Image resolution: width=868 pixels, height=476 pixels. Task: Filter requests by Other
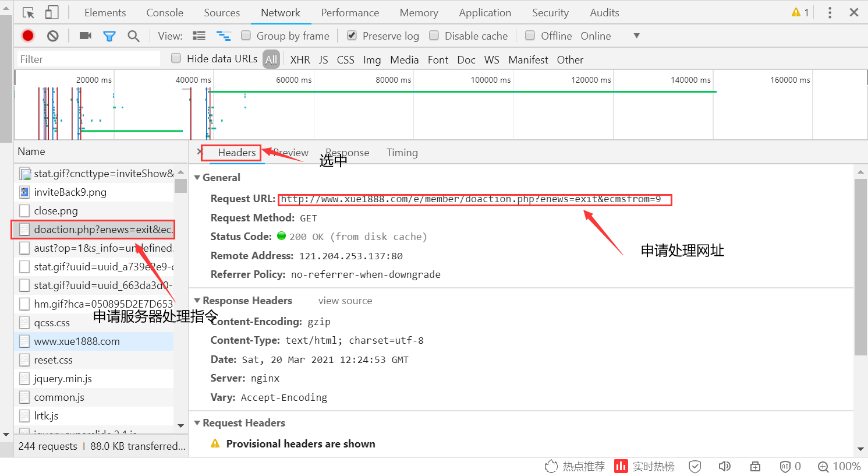point(570,59)
